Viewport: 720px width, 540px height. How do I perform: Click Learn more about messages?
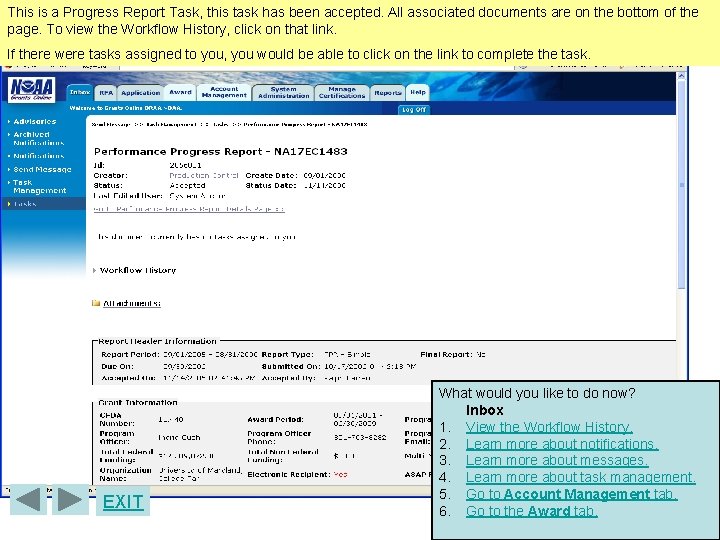click(557, 460)
